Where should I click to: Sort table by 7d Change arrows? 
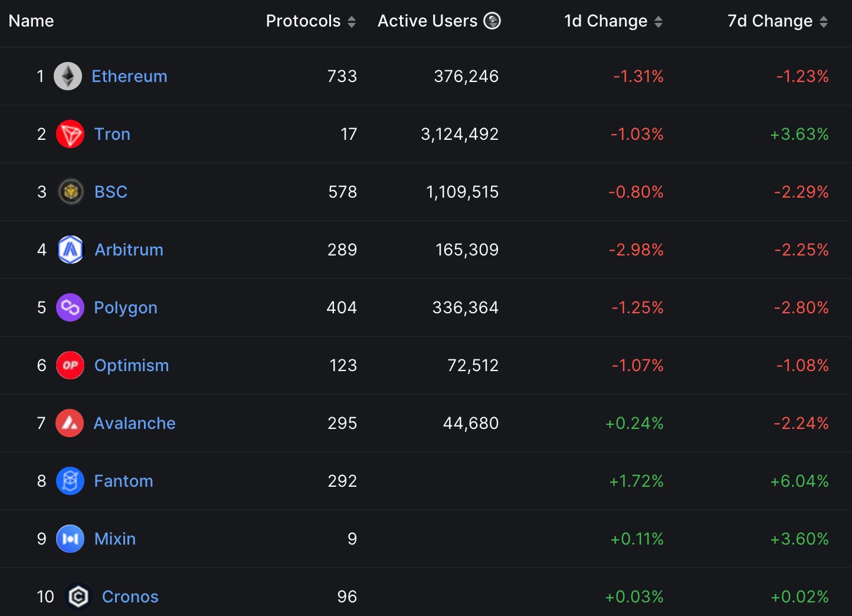[824, 22]
